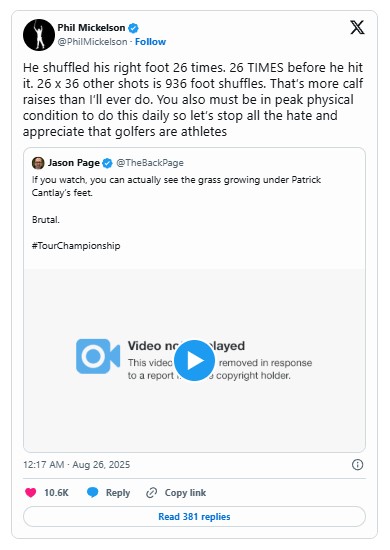Click the 10.6K likes count
390x550 pixels.
(x=56, y=493)
